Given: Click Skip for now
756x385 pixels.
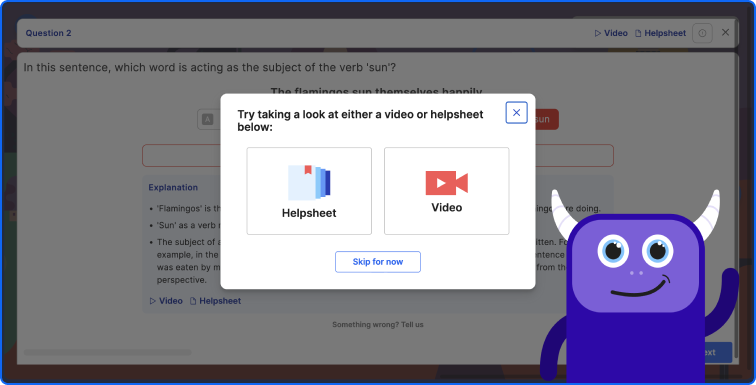Looking at the screenshot, I should pyautogui.click(x=378, y=262).
